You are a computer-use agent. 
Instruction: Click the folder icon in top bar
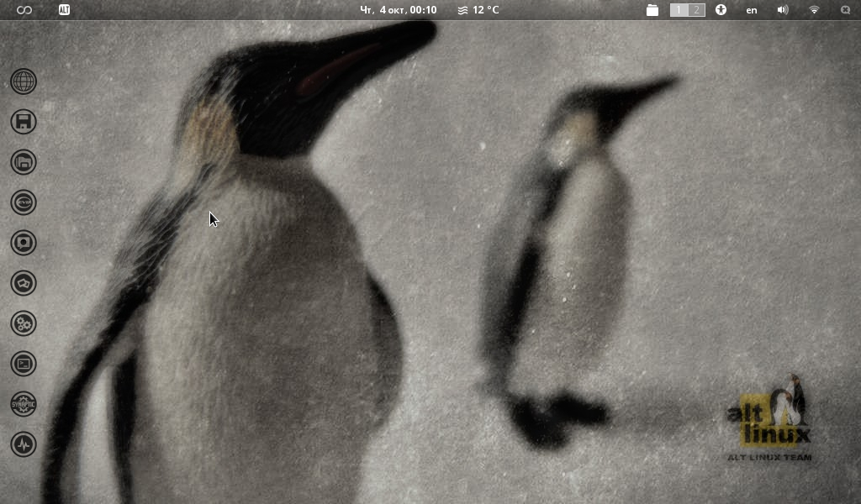click(652, 10)
